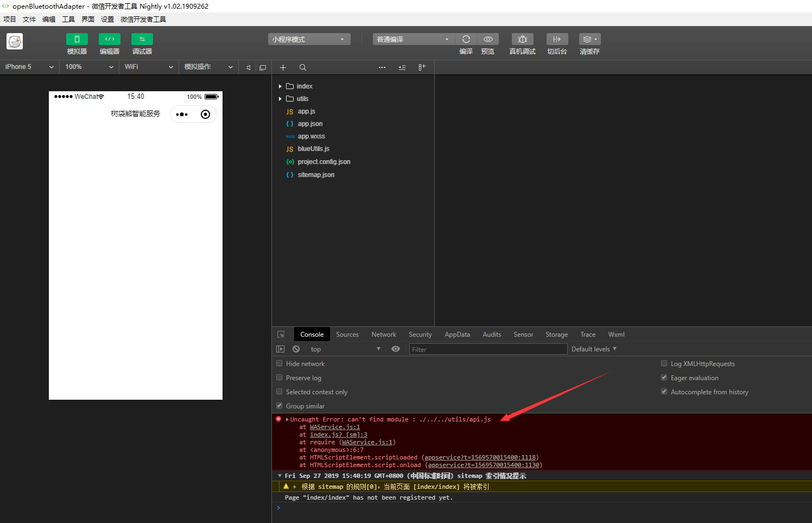This screenshot has height=523, width=812.
Task: Switch to the AppData tab
Action: pyautogui.click(x=458, y=335)
